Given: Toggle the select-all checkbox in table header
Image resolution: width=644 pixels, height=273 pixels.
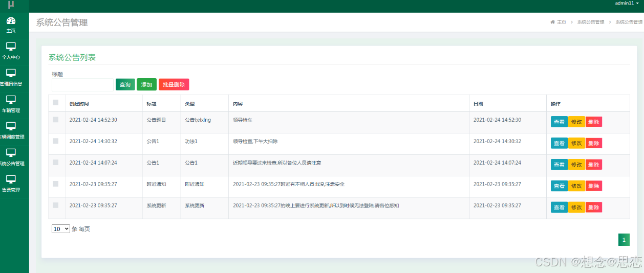Looking at the screenshot, I should (x=56, y=103).
